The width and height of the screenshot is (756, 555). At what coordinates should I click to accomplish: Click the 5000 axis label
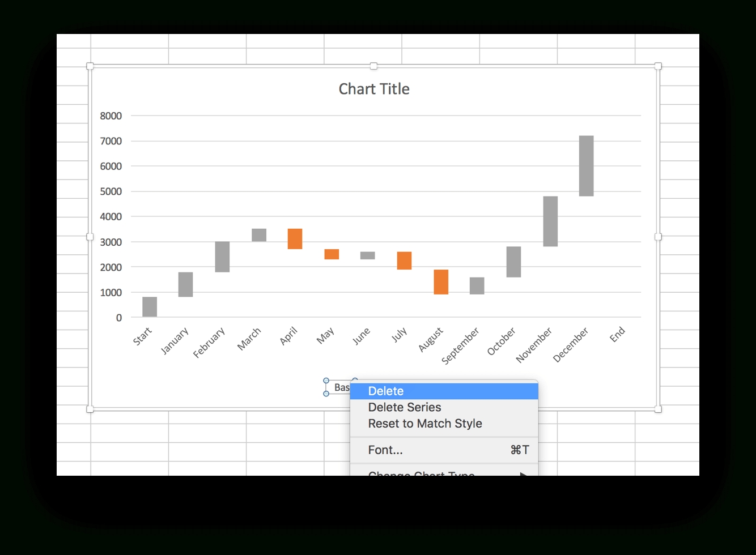111,191
